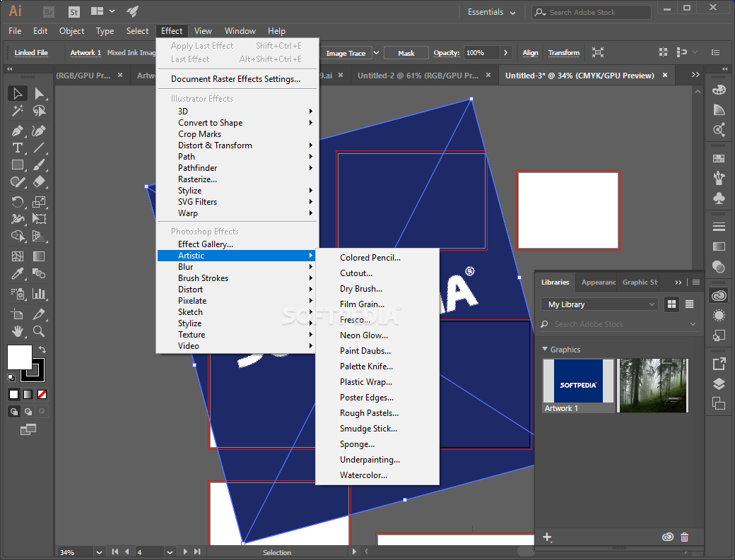Select the Hand tool
The height and width of the screenshot is (560, 735).
tap(18, 331)
